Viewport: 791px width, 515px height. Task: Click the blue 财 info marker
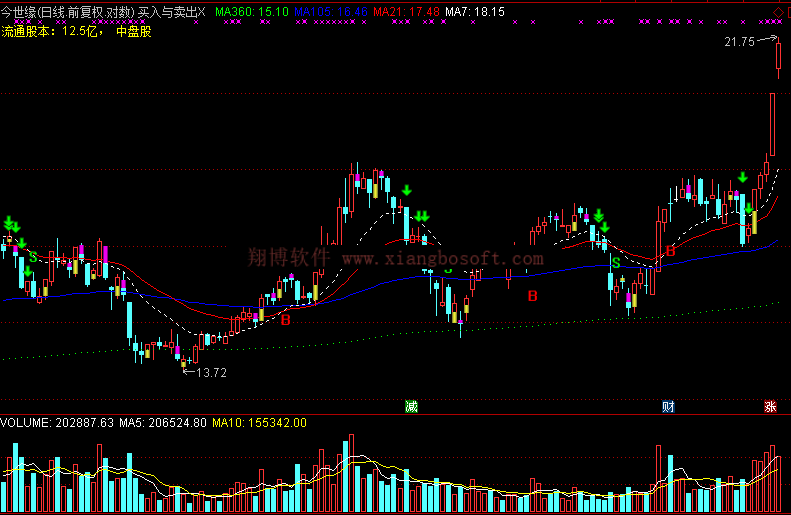[x=668, y=407]
